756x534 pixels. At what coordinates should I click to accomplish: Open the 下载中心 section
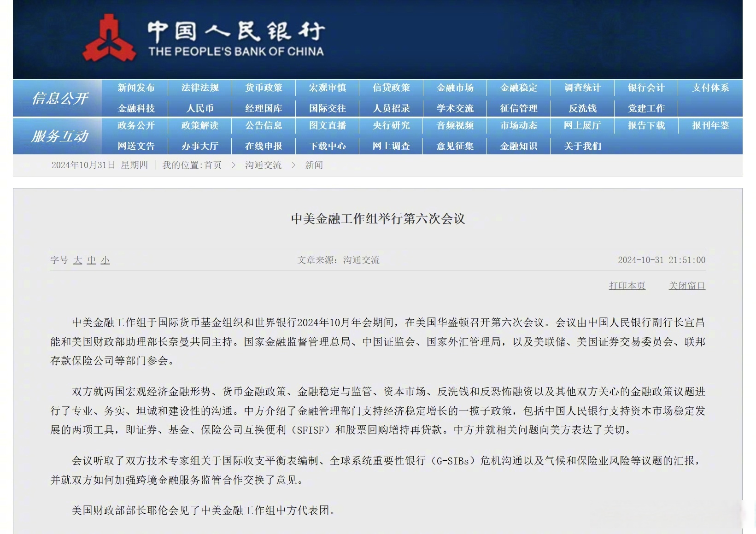(327, 146)
